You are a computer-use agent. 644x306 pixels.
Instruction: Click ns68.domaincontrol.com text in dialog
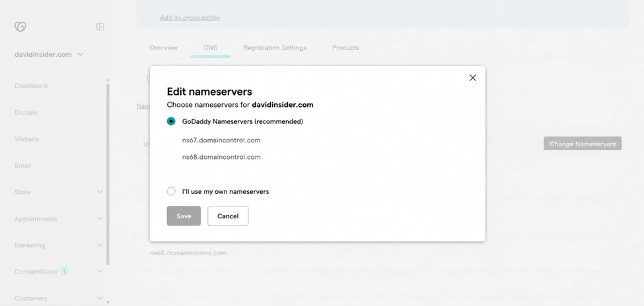pyautogui.click(x=221, y=157)
